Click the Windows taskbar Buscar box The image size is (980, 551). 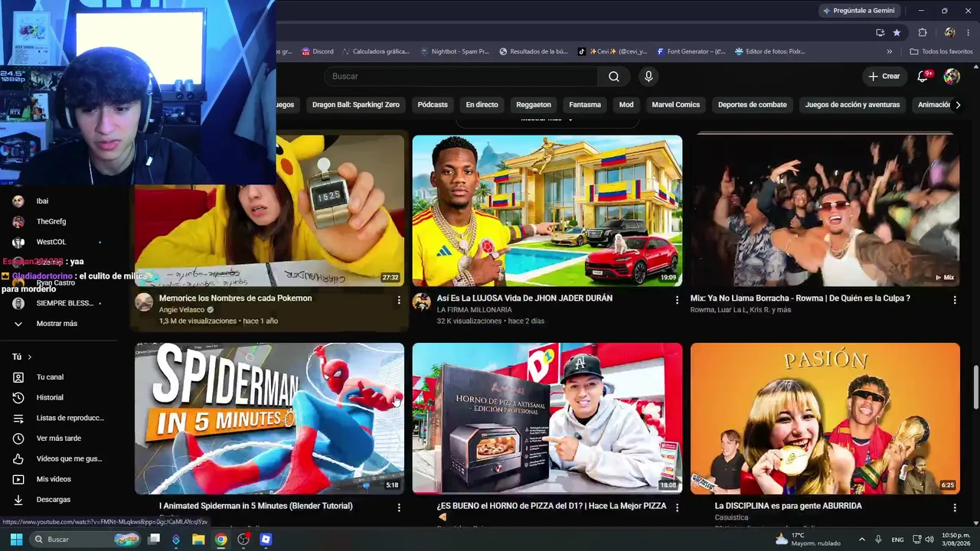point(87,540)
